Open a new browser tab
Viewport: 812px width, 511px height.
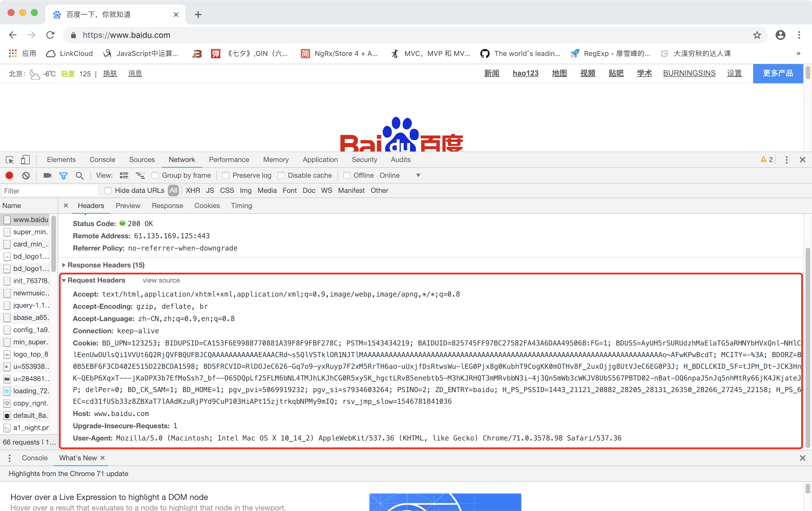coord(198,15)
